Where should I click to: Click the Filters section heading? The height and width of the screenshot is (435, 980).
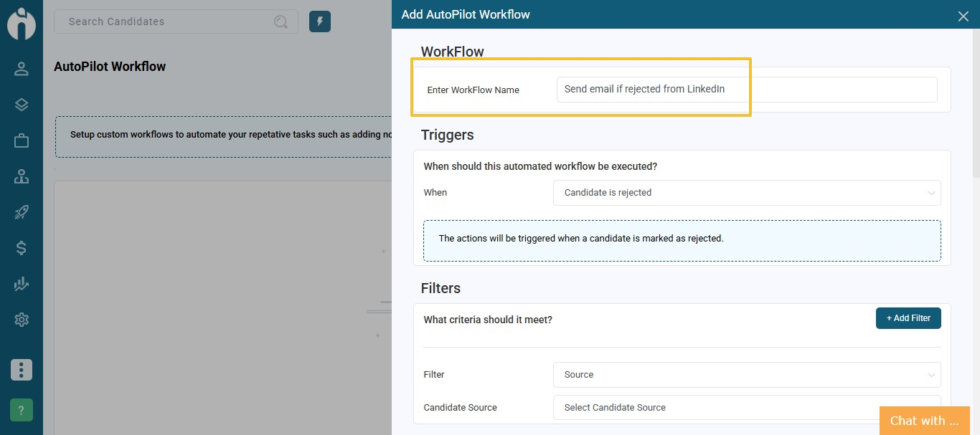click(440, 288)
